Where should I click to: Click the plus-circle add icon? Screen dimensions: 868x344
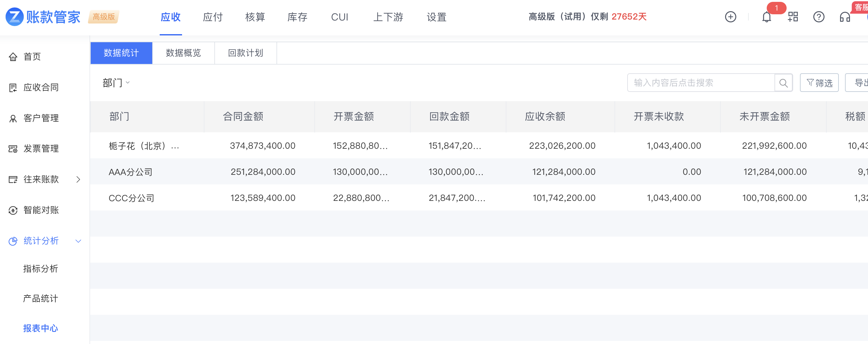[730, 17]
